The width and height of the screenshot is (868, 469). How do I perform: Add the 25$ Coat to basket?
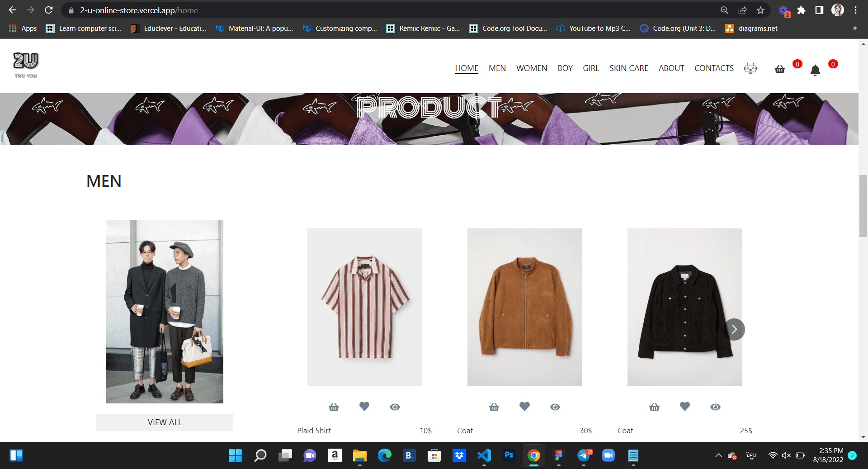[654, 407]
